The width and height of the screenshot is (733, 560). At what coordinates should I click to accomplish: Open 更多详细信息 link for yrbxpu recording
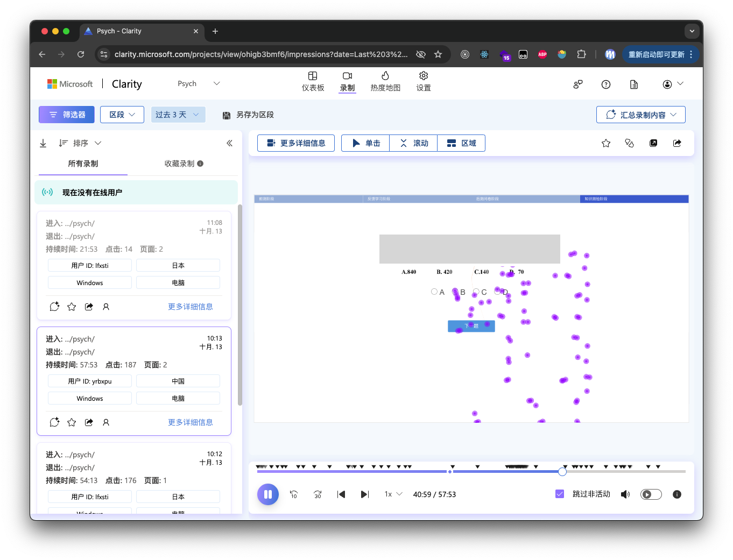[190, 422]
